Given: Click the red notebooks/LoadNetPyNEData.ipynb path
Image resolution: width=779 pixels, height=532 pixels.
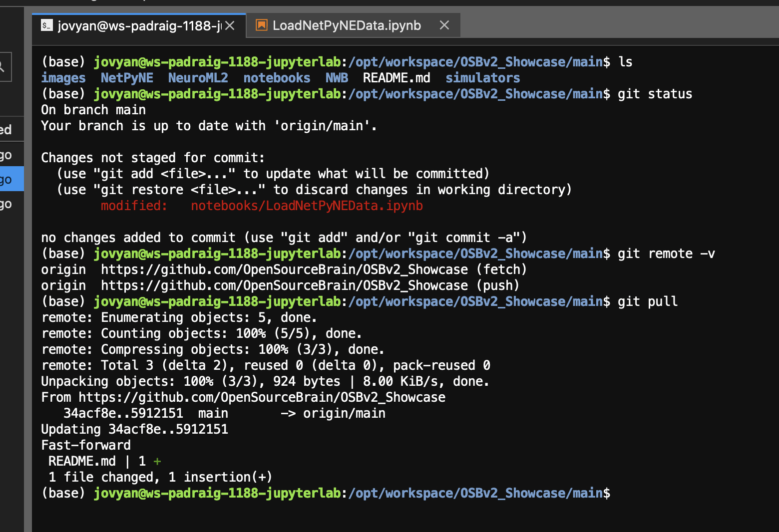Looking at the screenshot, I should (x=307, y=206).
